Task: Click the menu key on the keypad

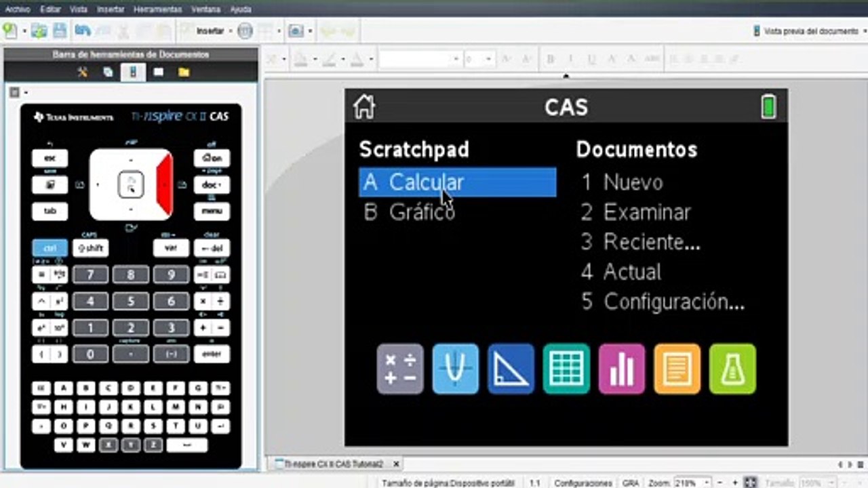Action: point(212,211)
